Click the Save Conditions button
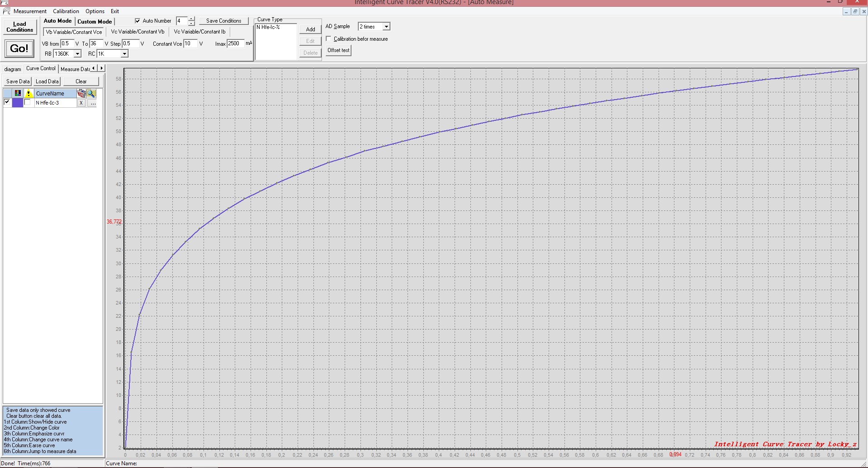 pyautogui.click(x=223, y=21)
